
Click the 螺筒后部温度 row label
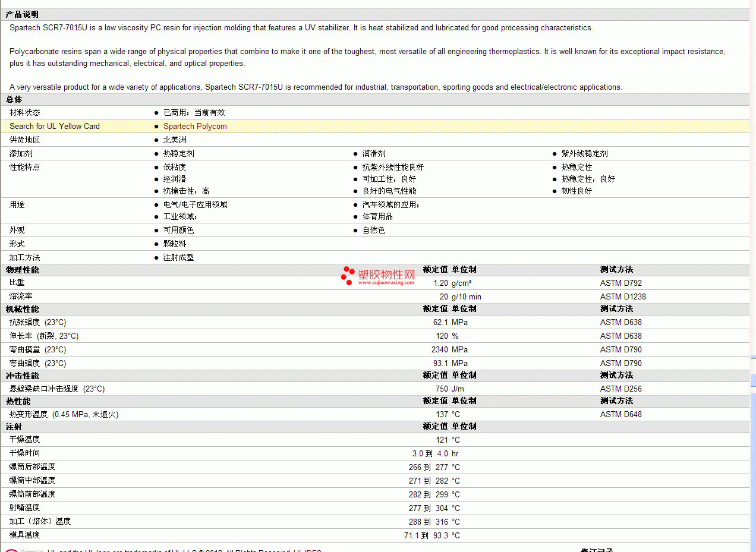[33, 466]
